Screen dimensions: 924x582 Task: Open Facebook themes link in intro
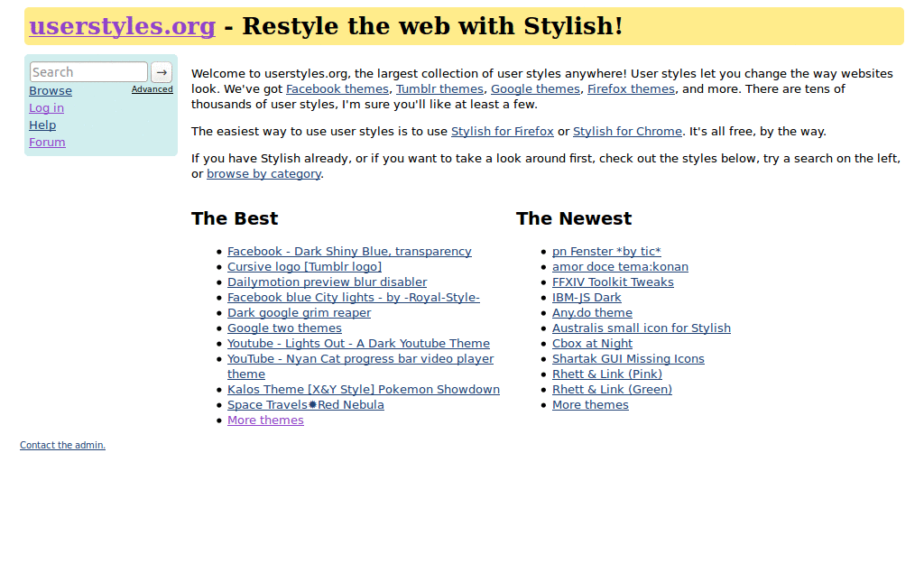tap(337, 89)
